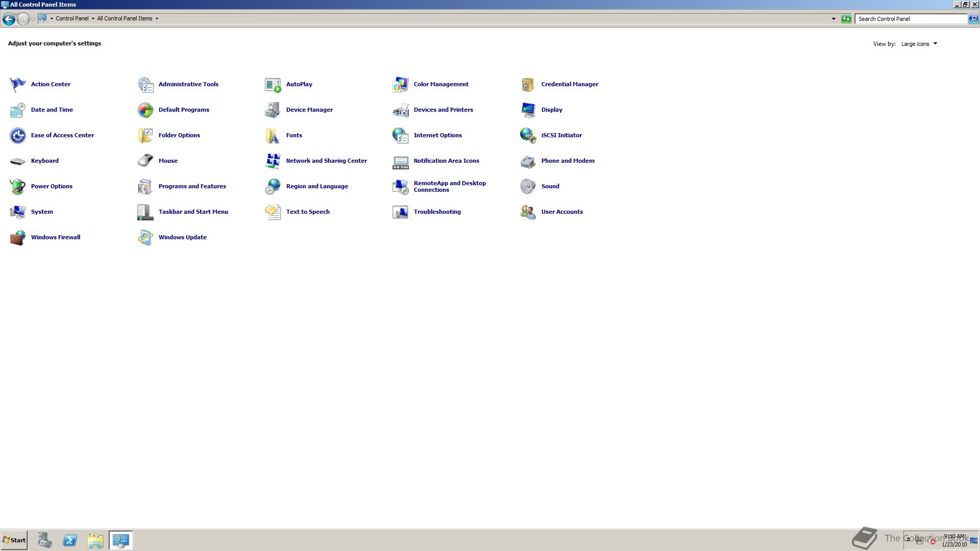Open Windows Explorer from the taskbar
Screen dimensions: 980x551
(x=95, y=540)
